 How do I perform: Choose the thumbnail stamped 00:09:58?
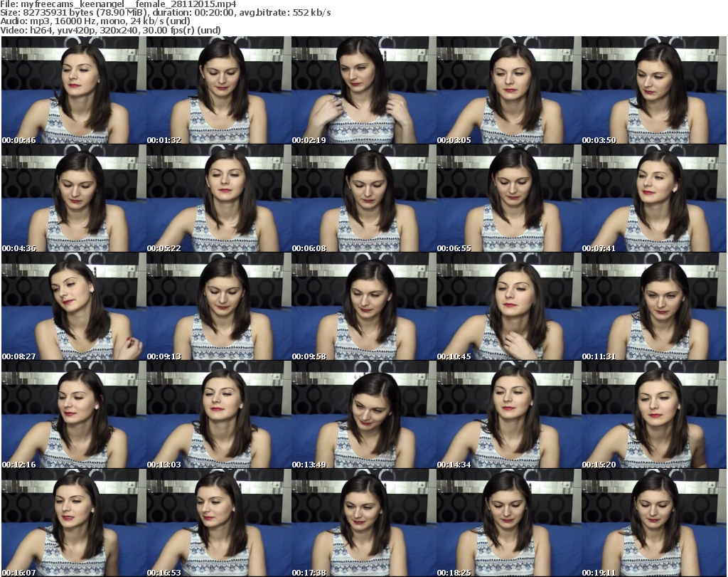click(363, 307)
